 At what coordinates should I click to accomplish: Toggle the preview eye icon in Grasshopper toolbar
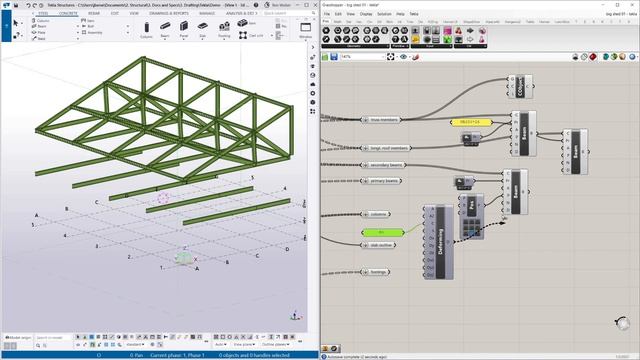(404, 57)
